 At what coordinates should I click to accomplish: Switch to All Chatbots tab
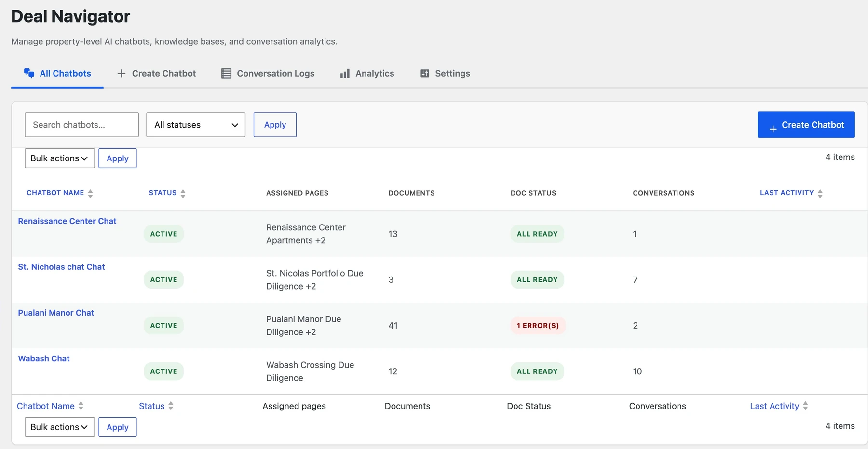[x=57, y=73]
